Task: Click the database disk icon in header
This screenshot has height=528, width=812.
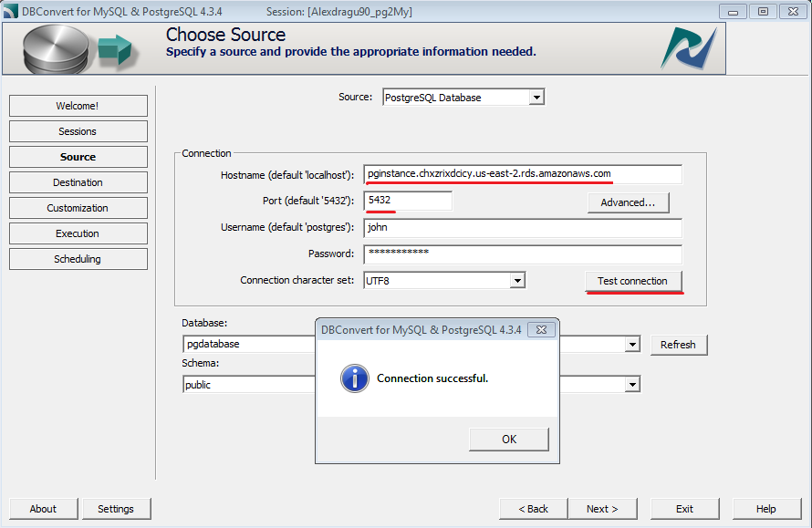Action: tap(57, 49)
